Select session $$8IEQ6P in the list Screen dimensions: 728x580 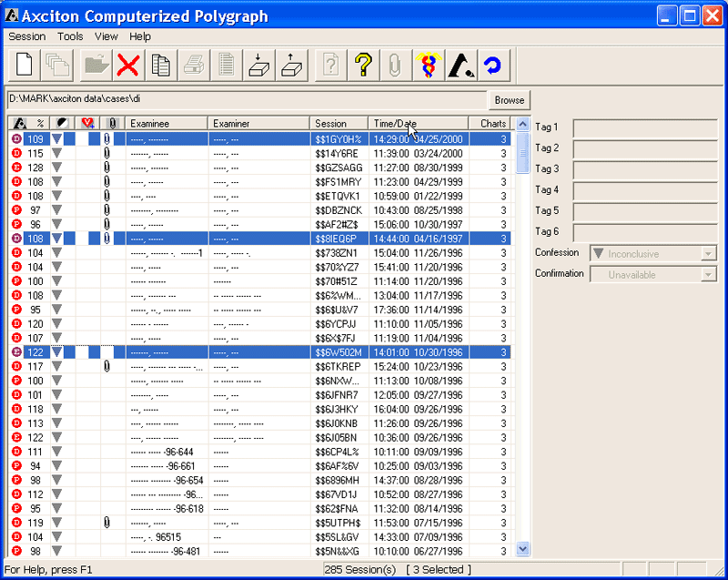(260, 239)
